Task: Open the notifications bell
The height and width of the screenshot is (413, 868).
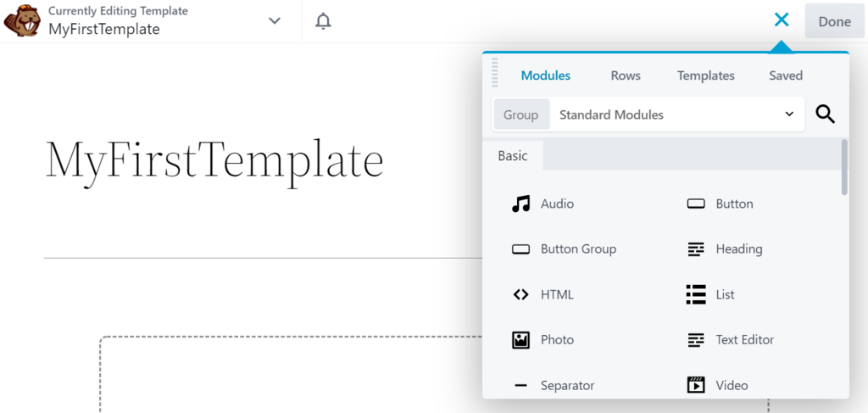Action: pyautogui.click(x=323, y=21)
